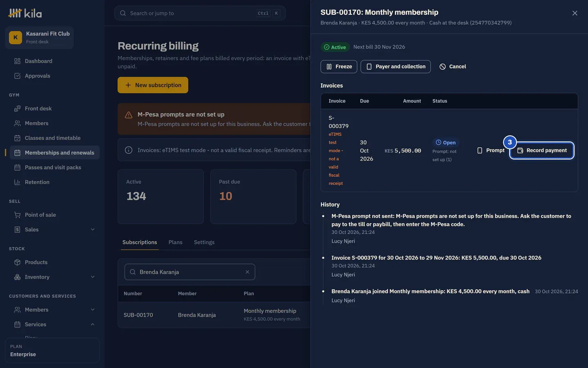Expand the Inventory menu
Viewport: 588px width, 368px height.
54,277
